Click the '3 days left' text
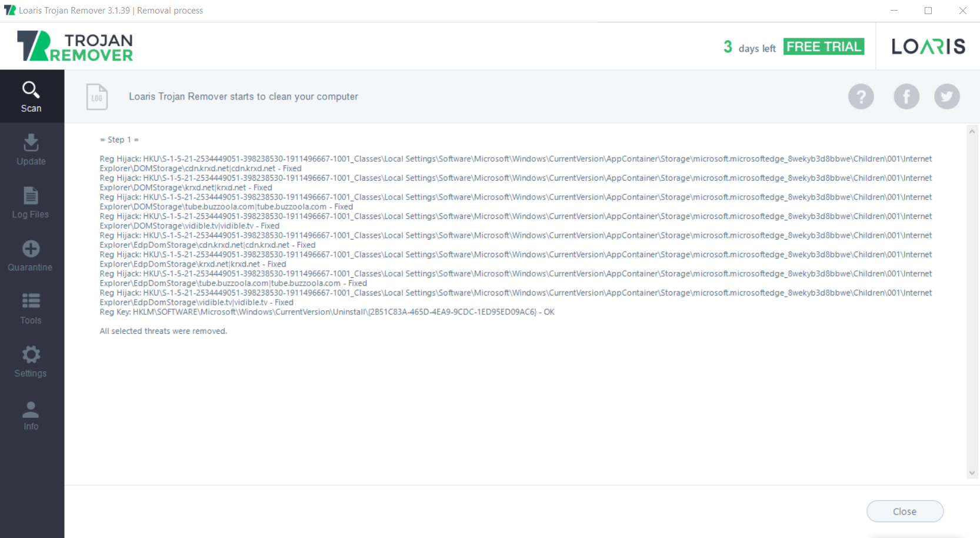Image resolution: width=980 pixels, height=538 pixels. [x=749, y=47]
